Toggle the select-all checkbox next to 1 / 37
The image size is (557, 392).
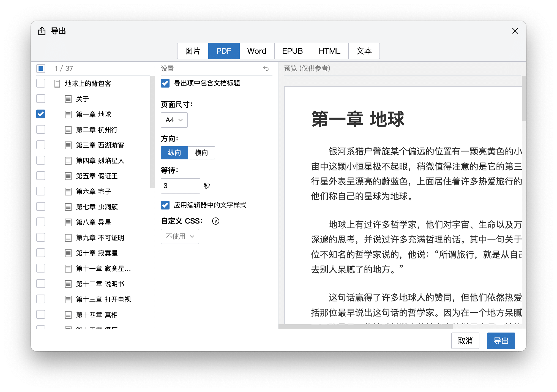41,68
